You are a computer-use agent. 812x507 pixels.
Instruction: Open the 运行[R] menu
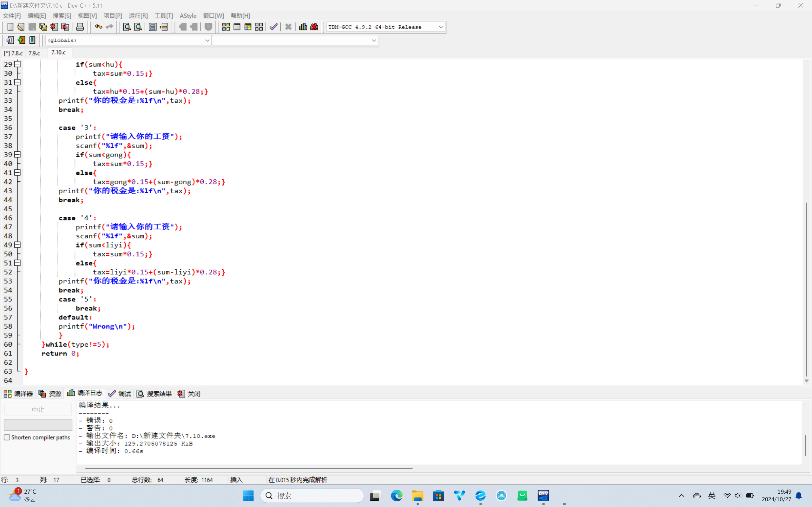pyautogui.click(x=138, y=16)
